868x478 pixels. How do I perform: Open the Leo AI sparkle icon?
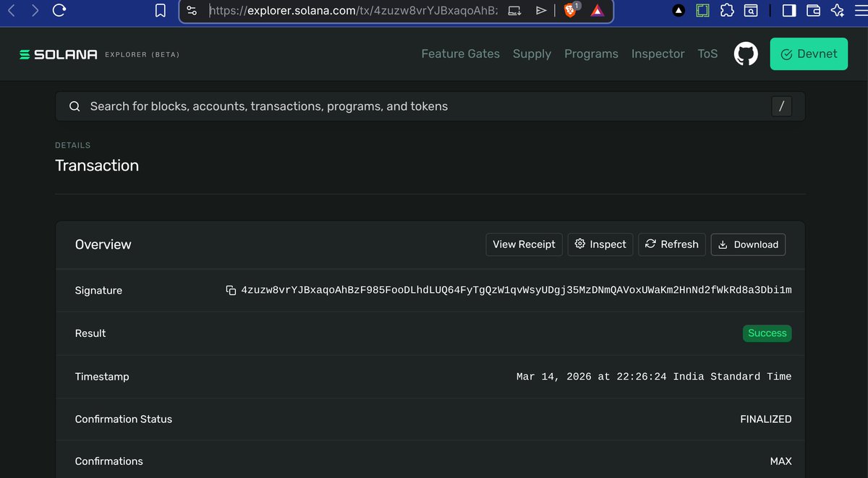pyautogui.click(x=837, y=11)
